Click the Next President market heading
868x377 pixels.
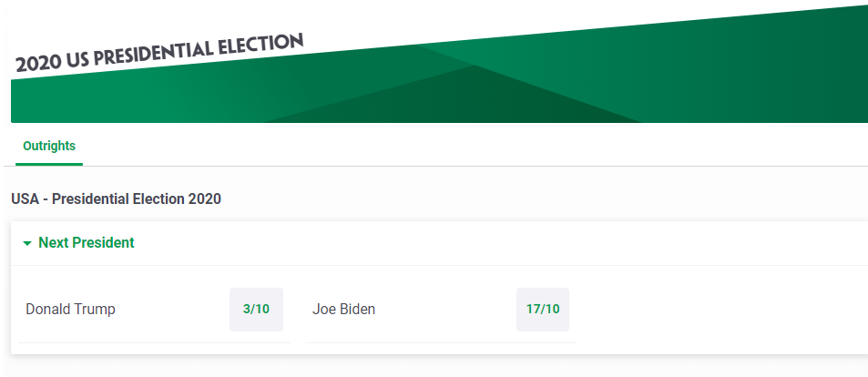click(86, 243)
